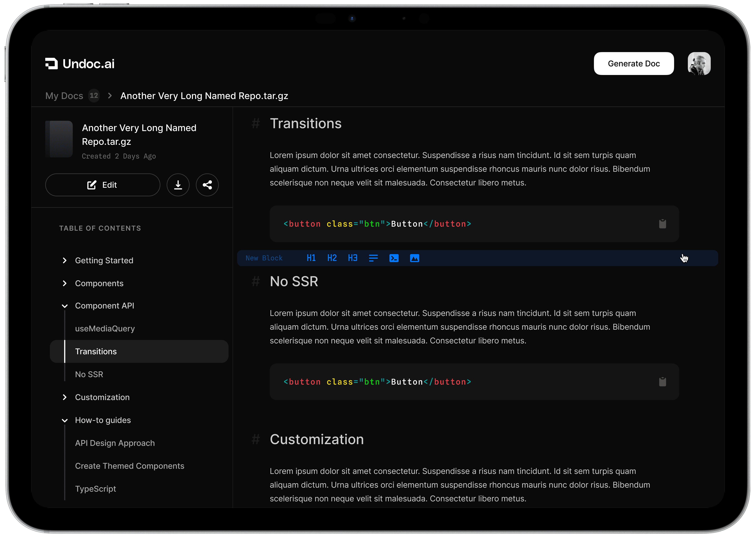756x538 pixels.
Task: Insert a code terminal block icon
Action: point(394,258)
